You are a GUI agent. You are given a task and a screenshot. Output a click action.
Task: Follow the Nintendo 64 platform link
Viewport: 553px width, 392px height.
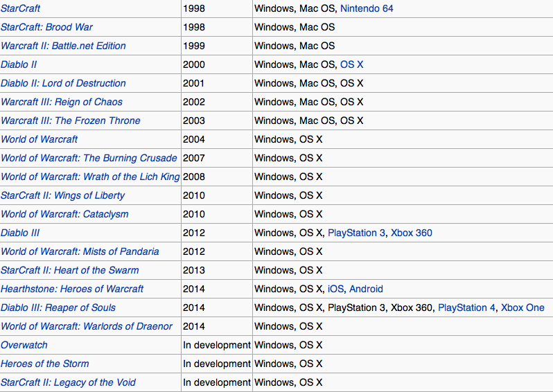367,8
